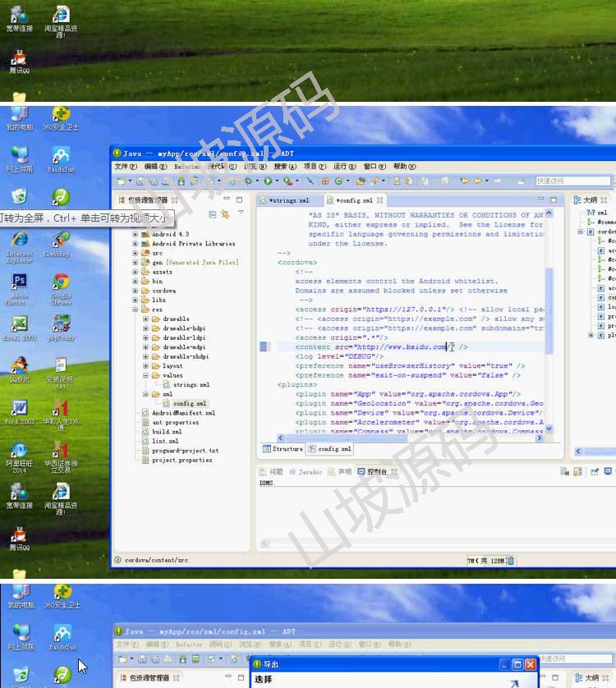Click the editor vertical scrollbar down arrow
616x688 pixels.
(x=549, y=429)
